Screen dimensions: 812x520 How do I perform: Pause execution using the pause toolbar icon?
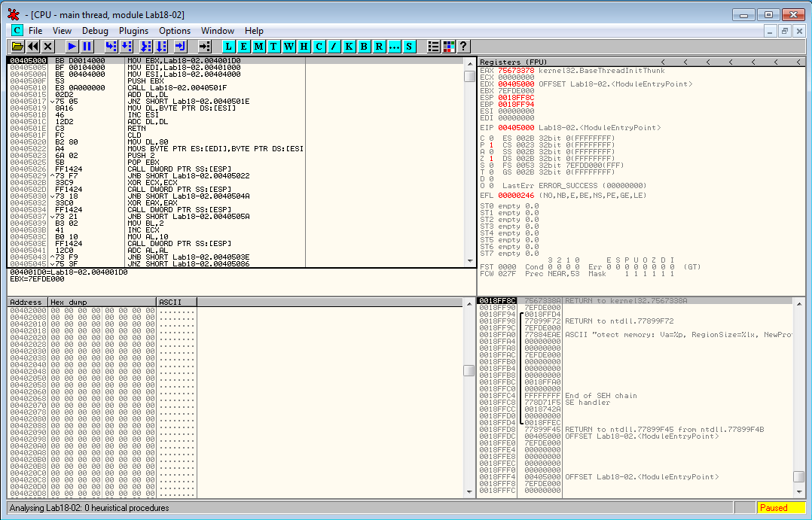(x=87, y=47)
